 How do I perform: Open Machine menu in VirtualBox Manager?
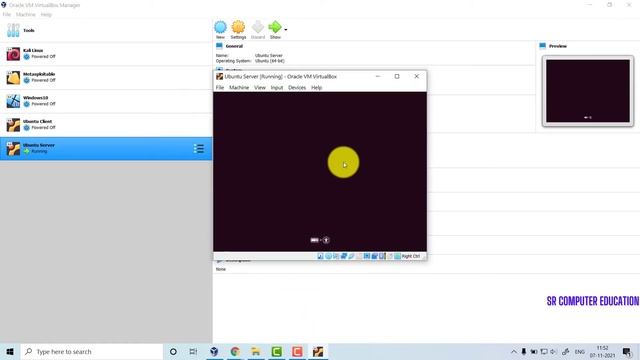point(26,14)
